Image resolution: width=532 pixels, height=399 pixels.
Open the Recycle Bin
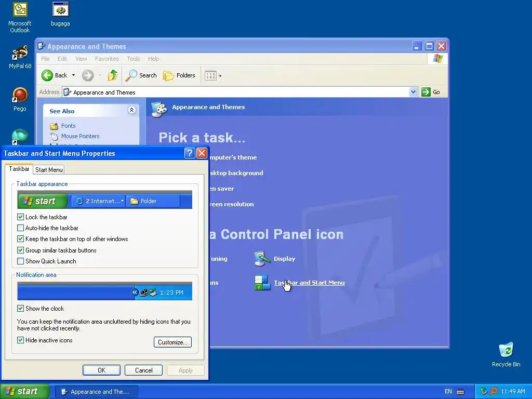pos(506,354)
